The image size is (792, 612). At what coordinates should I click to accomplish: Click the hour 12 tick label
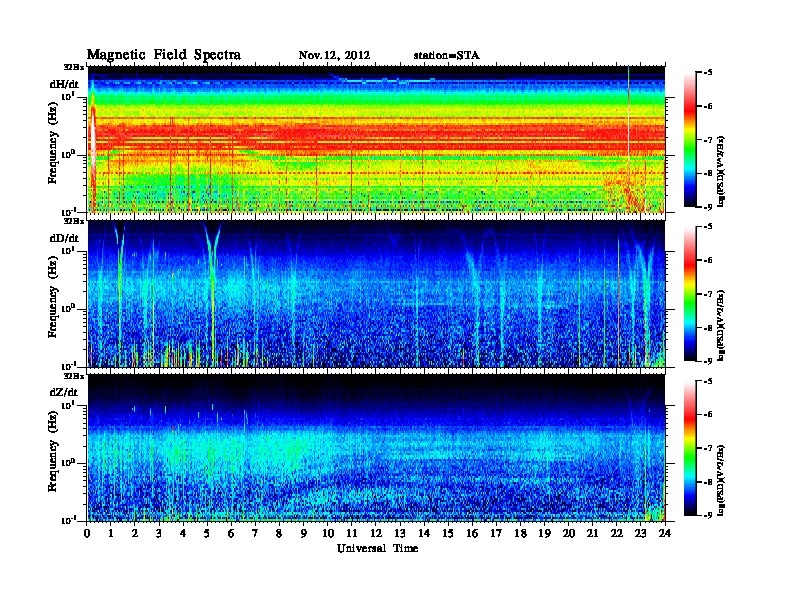click(x=376, y=533)
